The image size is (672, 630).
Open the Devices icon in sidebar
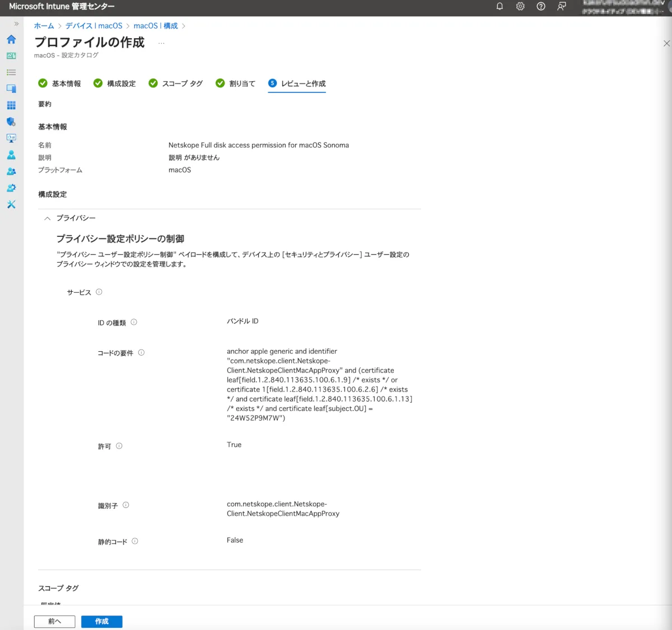(x=11, y=88)
